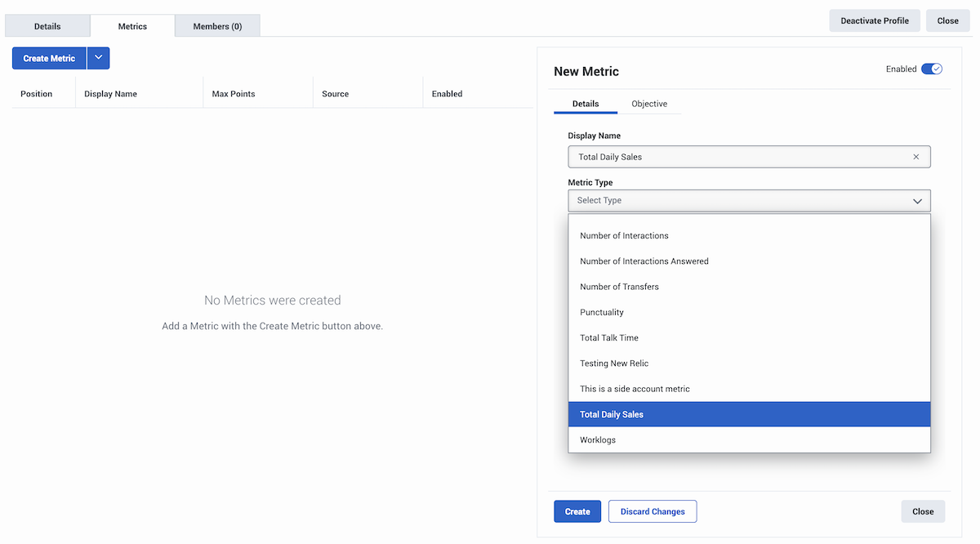
Task: Switch to the Details tab at top left
Action: (47, 25)
